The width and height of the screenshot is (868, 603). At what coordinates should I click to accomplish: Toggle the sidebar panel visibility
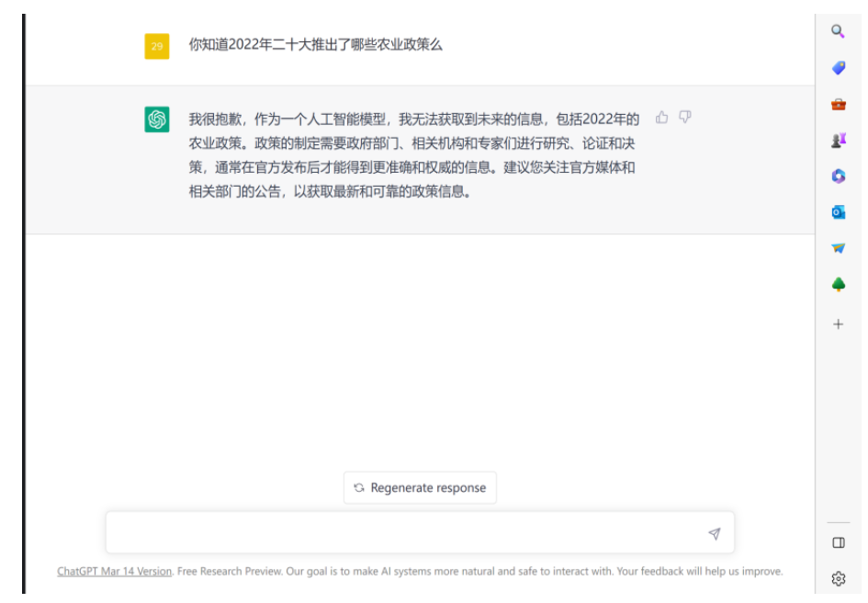837,543
